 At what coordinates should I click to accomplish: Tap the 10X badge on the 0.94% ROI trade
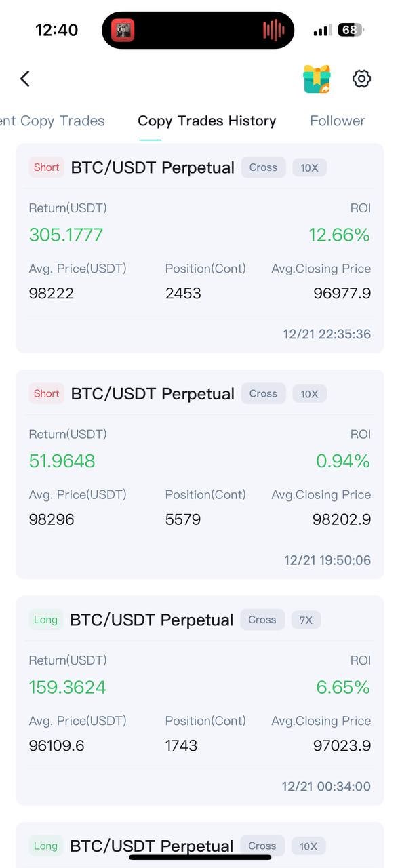click(x=309, y=394)
